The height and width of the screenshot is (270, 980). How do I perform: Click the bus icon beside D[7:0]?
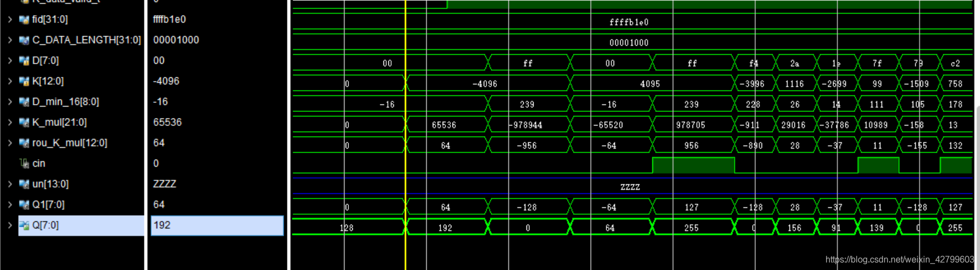point(24,61)
